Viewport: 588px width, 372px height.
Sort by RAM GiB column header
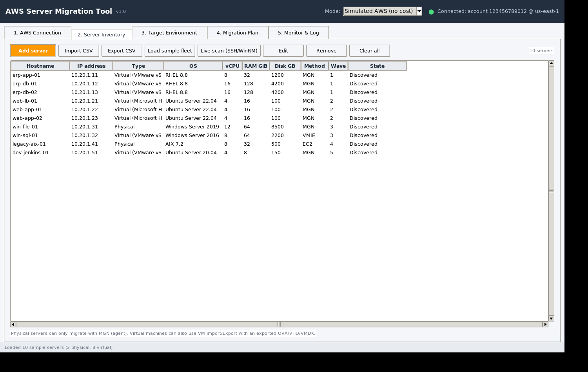tap(256, 66)
